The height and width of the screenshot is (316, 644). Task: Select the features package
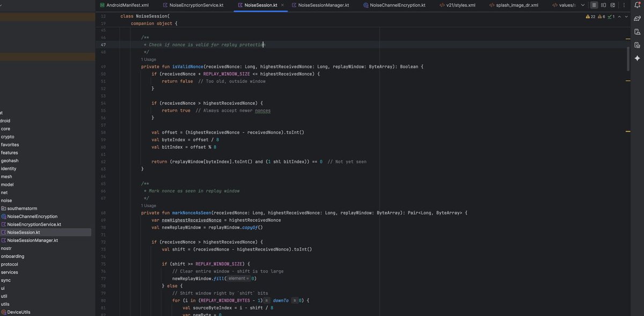pyautogui.click(x=9, y=153)
